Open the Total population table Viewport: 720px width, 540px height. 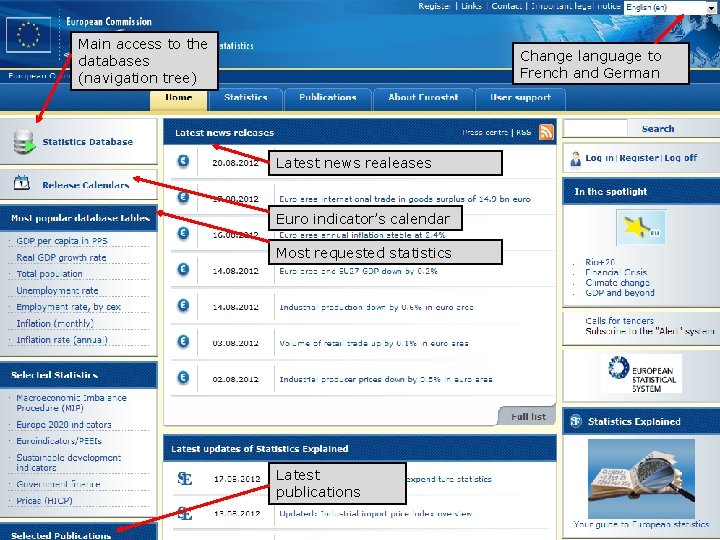pyautogui.click(x=50, y=274)
